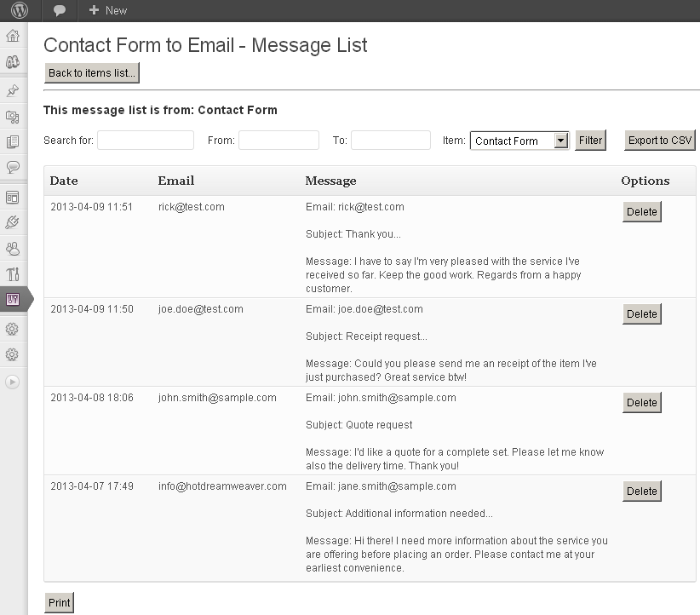
Task: Open Media library icon in sidebar
Action: (x=13, y=117)
